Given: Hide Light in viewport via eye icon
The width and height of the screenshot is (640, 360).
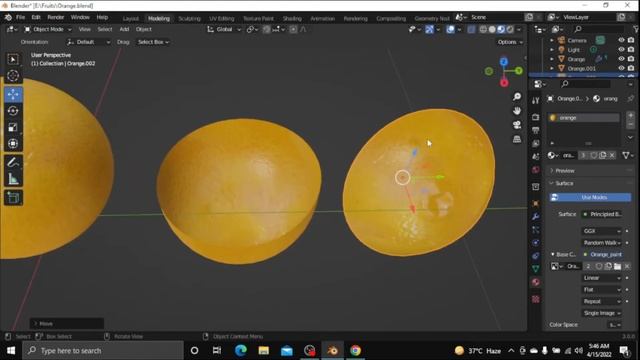Looking at the screenshot, I should click(621, 49).
